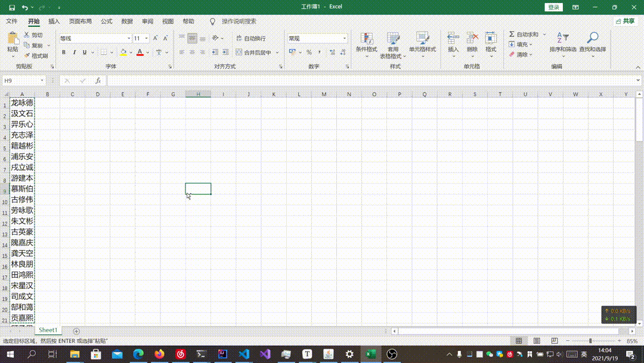Click the Increase Decimal icon
The height and width of the screenshot is (363, 644).
(332, 52)
